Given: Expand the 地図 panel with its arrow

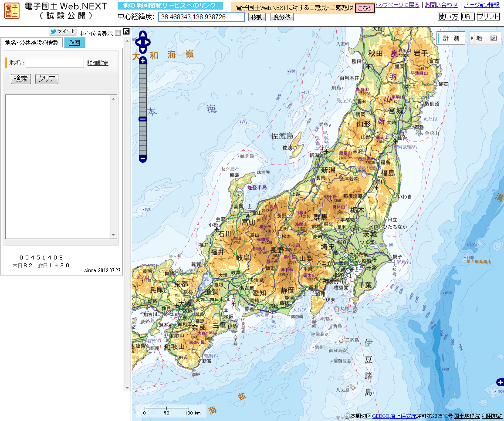Looking at the screenshot, I should pyautogui.click(x=473, y=38).
